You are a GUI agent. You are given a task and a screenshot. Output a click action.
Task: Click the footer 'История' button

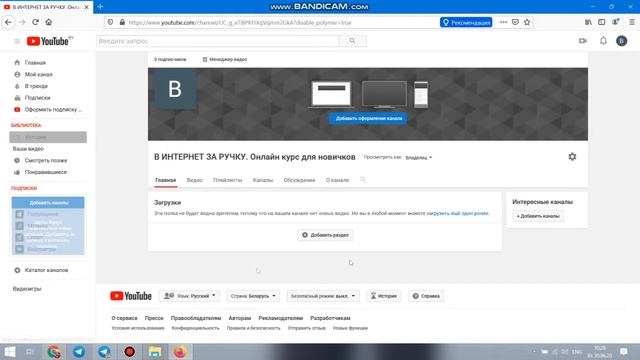[383, 296]
